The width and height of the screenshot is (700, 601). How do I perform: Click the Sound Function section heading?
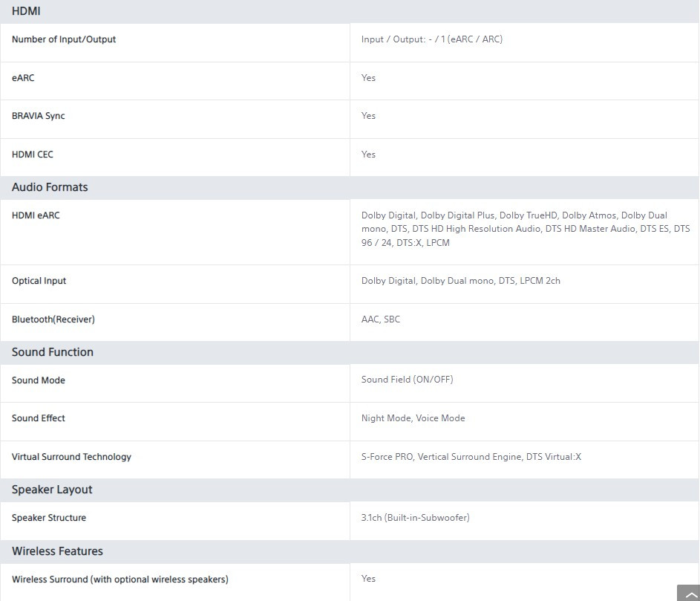click(53, 352)
